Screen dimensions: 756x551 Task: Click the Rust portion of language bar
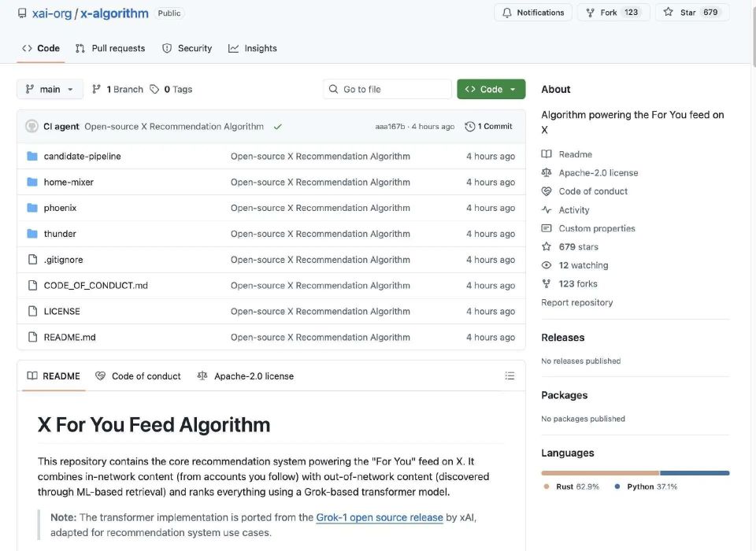pyautogui.click(x=598, y=473)
